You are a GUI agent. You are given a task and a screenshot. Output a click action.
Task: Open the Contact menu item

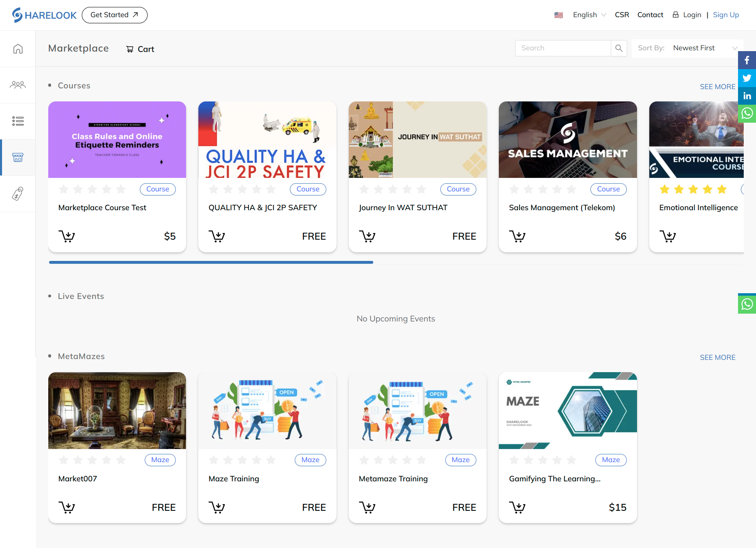click(650, 15)
